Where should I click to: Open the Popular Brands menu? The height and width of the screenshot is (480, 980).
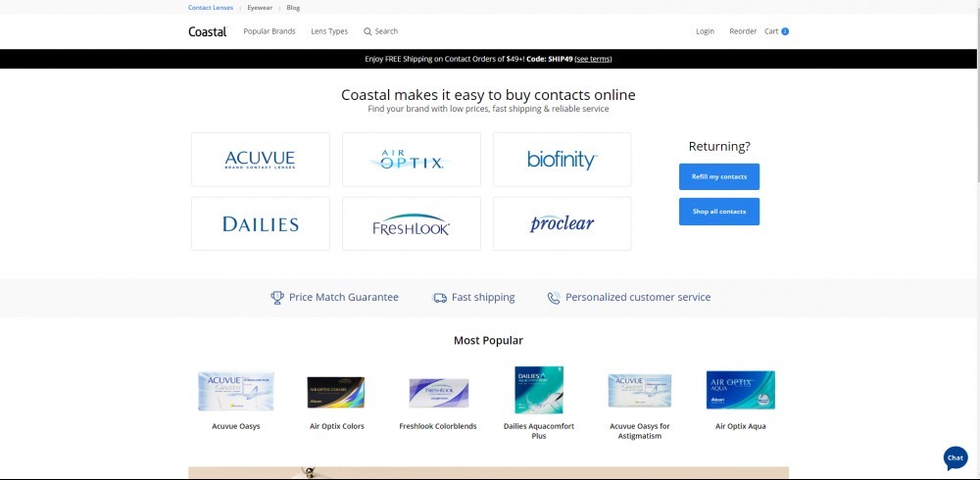[269, 31]
